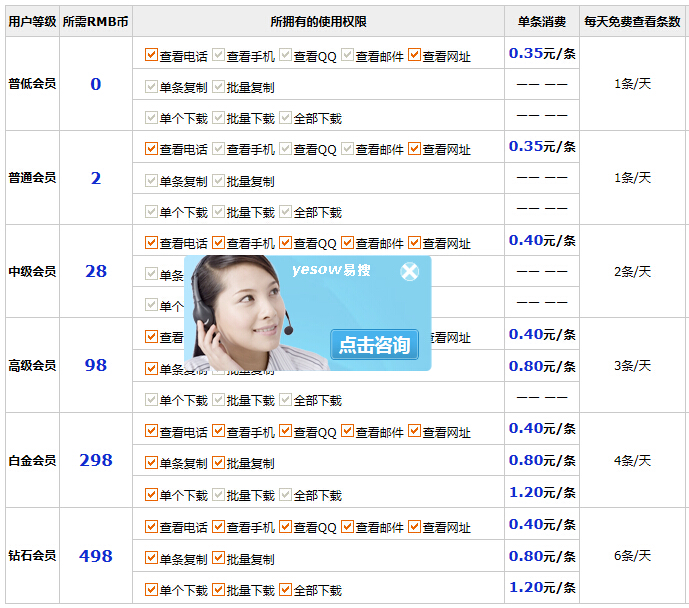
Task: Close the yesow consultation popup
Action: [x=409, y=271]
